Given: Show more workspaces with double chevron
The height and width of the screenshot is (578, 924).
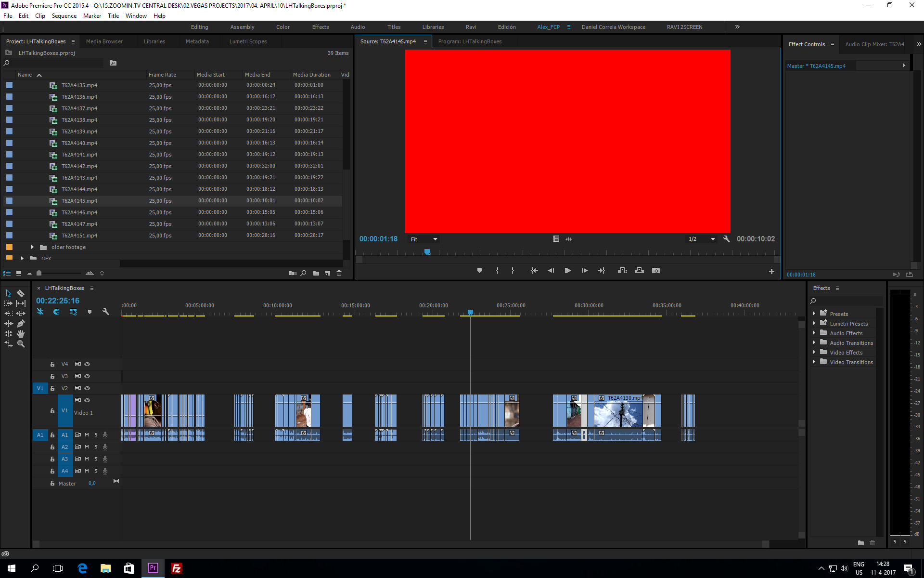Looking at the screenshot, I should click(x=737, y=27).
